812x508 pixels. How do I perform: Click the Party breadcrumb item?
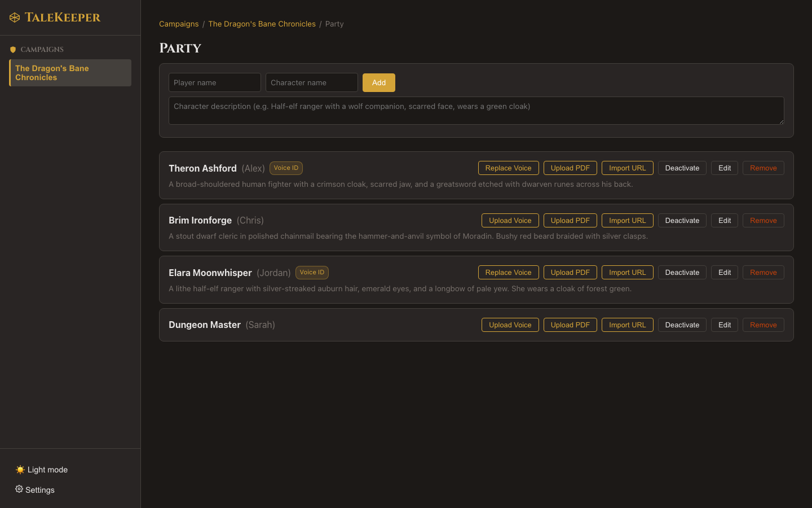click(334, 24)
